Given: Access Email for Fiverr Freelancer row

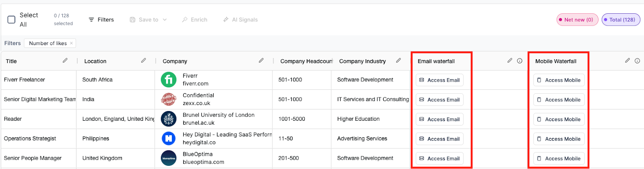Looking at the screenshot, I should point(440,80).
